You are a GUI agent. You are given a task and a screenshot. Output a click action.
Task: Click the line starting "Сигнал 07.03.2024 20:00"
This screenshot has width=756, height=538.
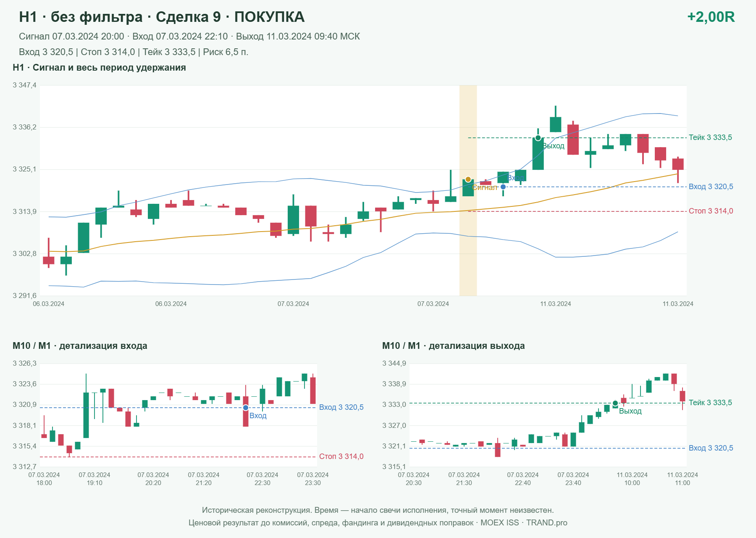[x=189, y=37]
